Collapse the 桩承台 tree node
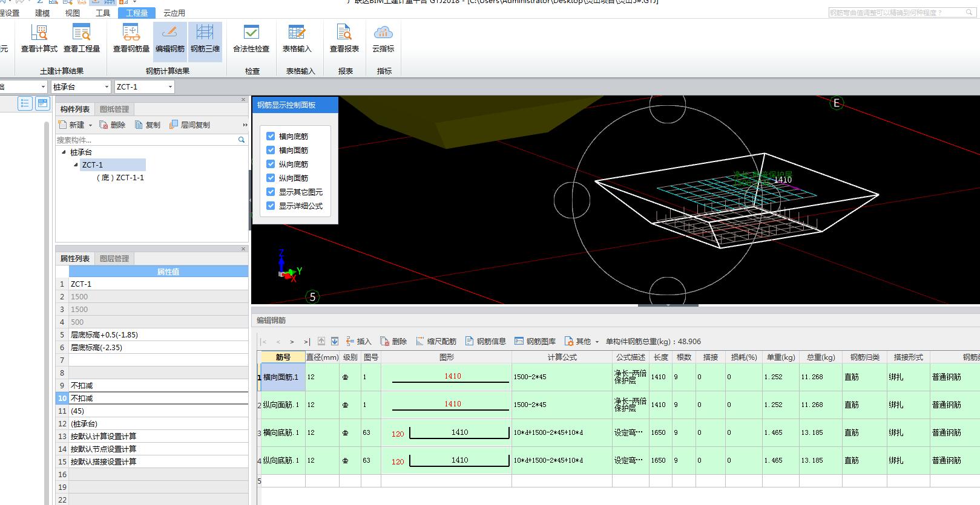 tap(64, 152)
